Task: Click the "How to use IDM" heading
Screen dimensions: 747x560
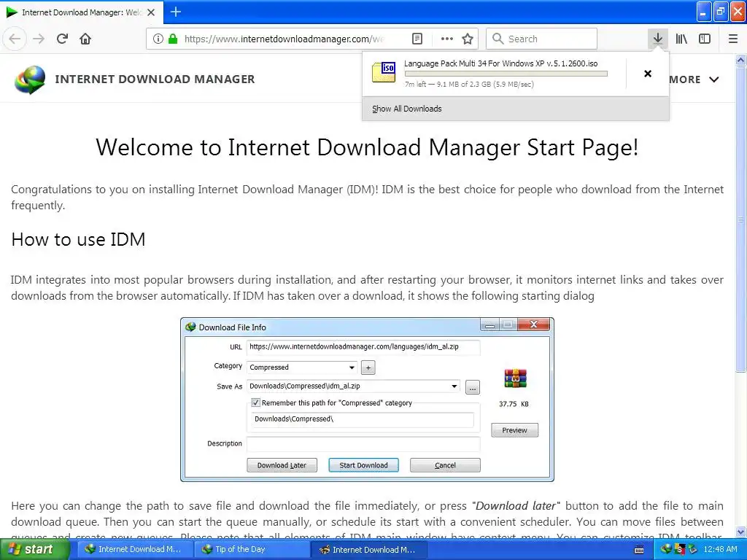Action: pos(78,239)
